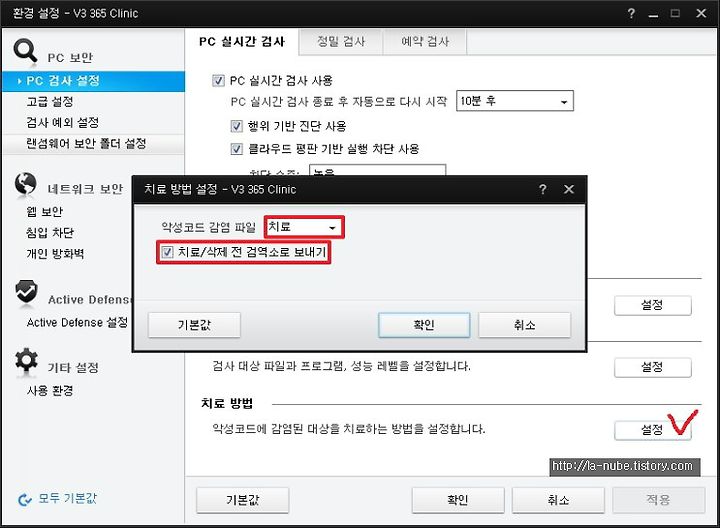The image size is (720, 528).
Task: Select Active Defense 설정 in sidebar
Action: coord(77,322)
